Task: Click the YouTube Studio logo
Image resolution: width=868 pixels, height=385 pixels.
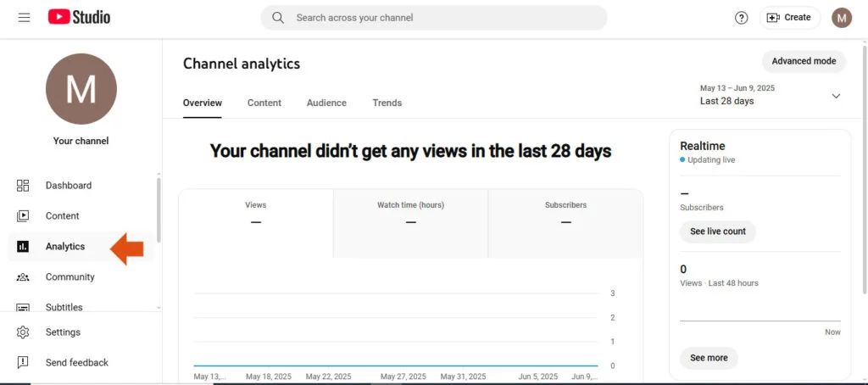Action: pos(79,17)
